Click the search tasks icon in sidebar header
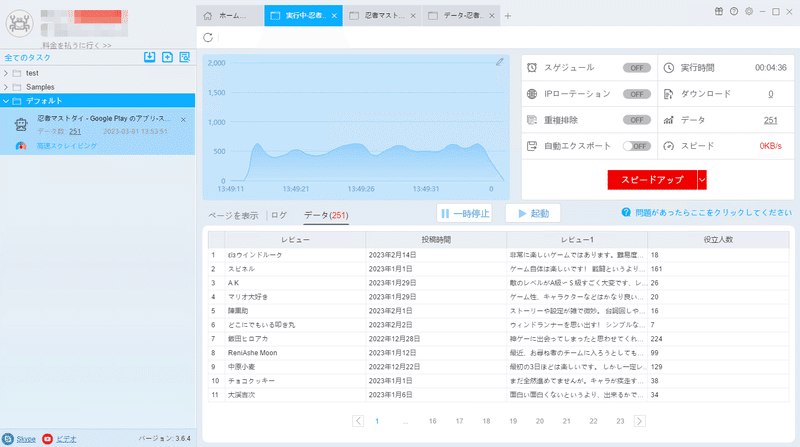 (185, 57)
